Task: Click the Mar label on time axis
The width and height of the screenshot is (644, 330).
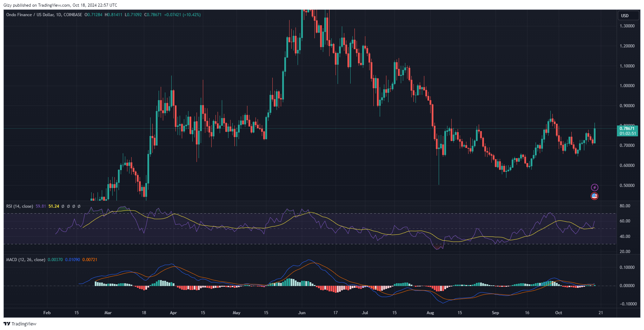Action: [108, 313]
